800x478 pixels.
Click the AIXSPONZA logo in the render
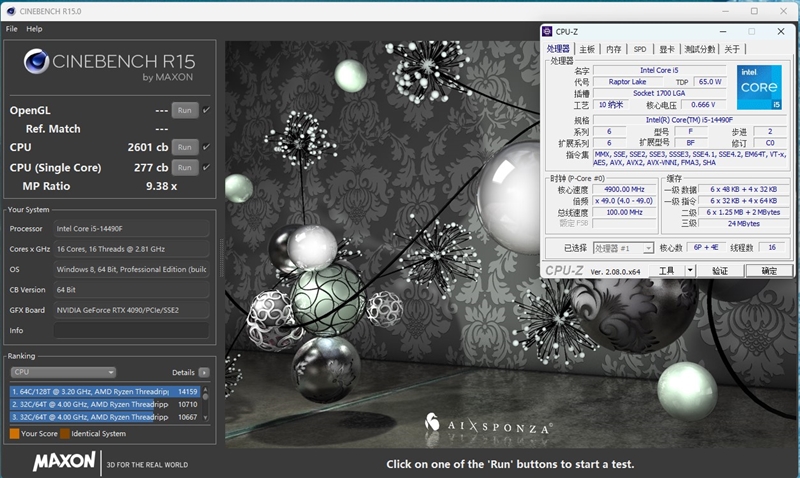tap(488, 424)
